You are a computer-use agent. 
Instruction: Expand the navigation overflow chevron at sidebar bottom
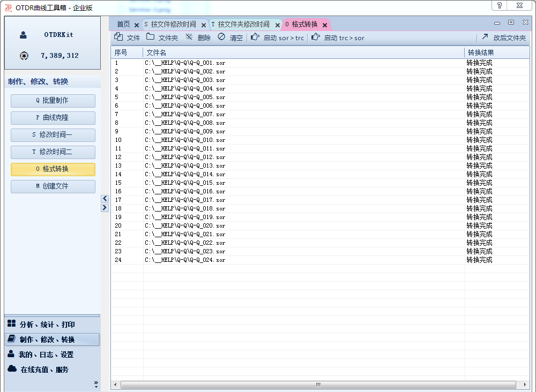[96, 383]
